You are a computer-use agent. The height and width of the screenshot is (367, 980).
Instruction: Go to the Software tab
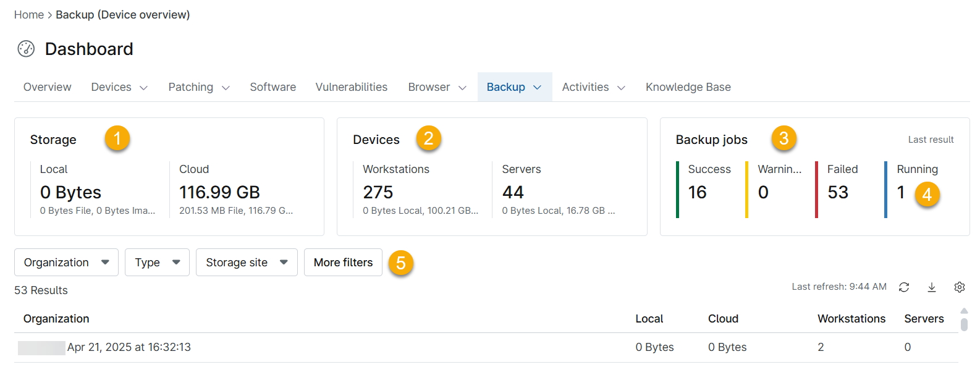coord(272,87)
